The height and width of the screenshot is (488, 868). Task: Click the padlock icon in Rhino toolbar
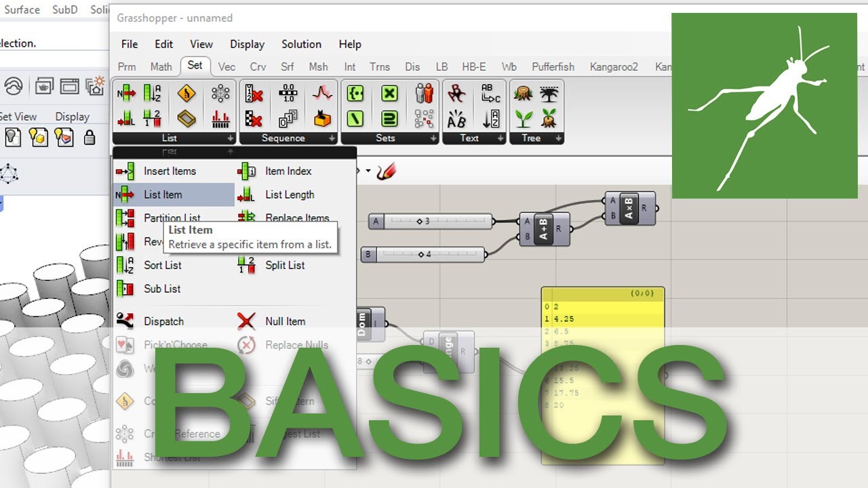(89, 138)
